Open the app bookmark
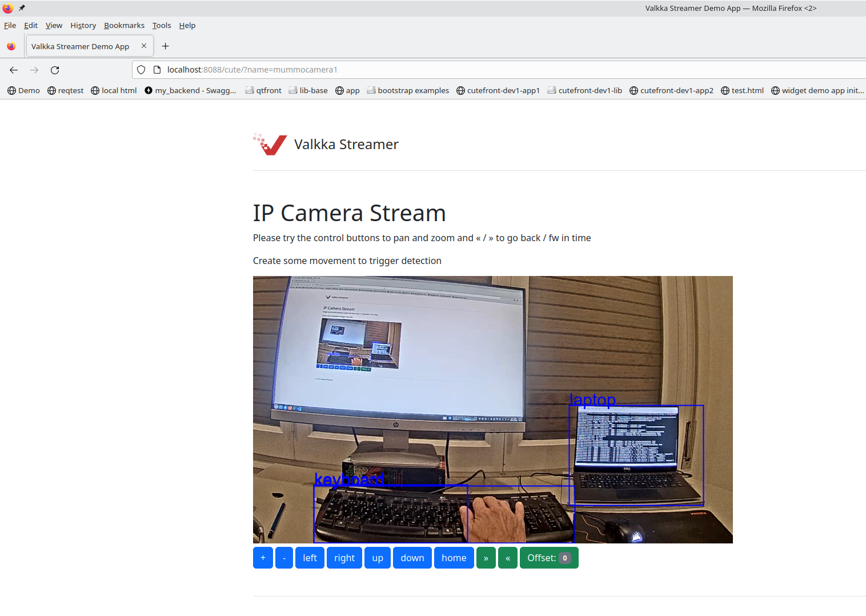The height and width of the screenshot is (616, 866). click(x=347, y=90)
